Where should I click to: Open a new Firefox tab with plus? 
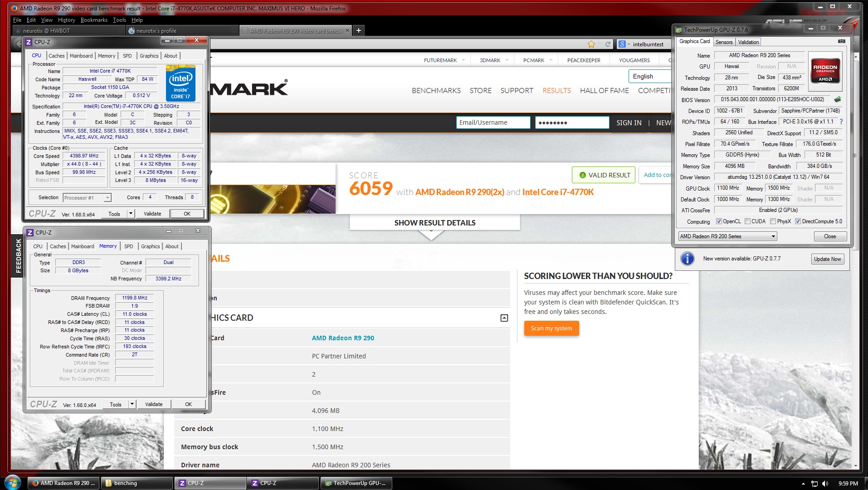coord(359,30)
